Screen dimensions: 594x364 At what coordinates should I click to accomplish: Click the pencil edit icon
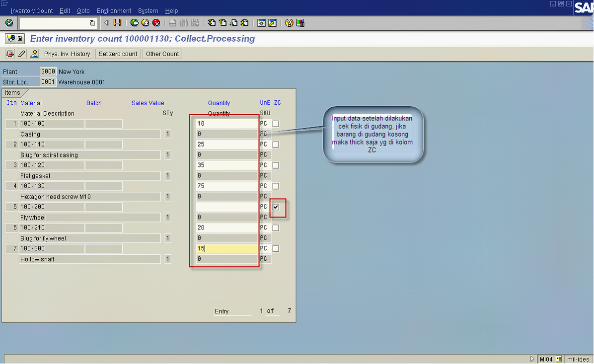pyautogui.click(x=21, y=54)
